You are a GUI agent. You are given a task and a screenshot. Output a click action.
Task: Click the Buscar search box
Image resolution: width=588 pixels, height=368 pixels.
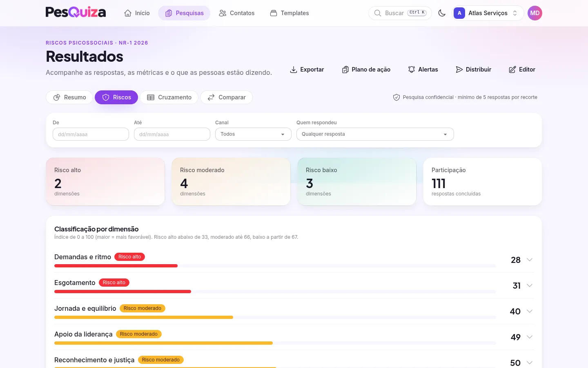coord(400,13)
